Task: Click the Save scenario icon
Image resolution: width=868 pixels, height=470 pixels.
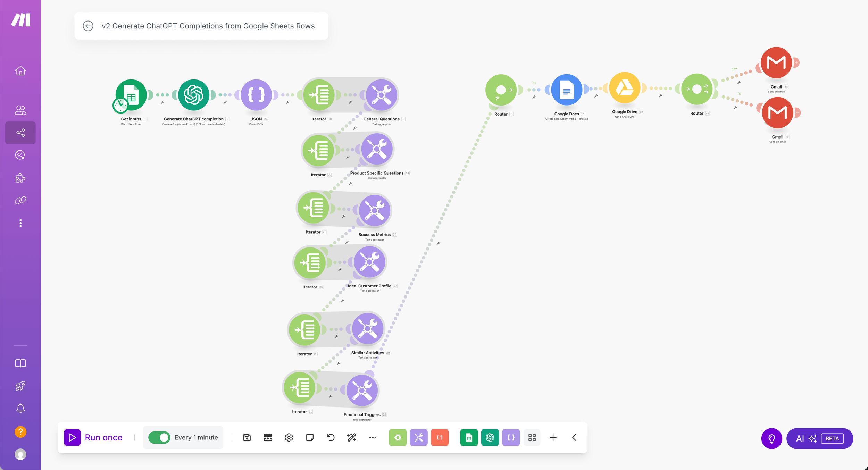Action: click(247, 437)
